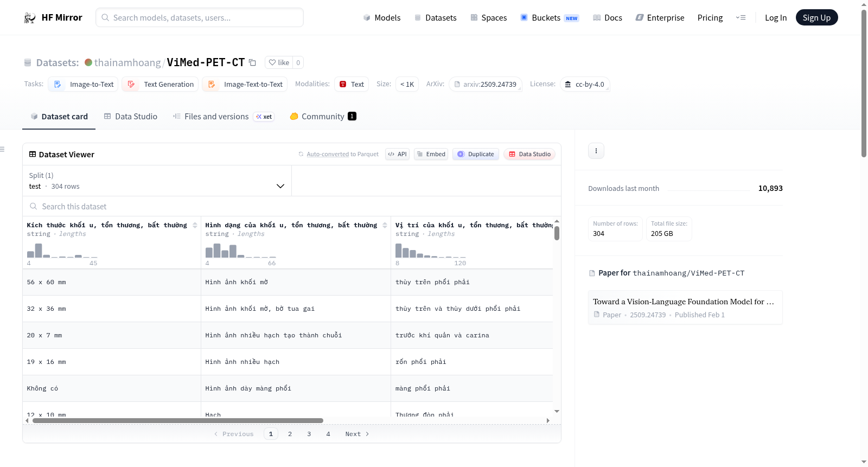Click the API button in Dataset Viewer
Image resolution: width=868 pixels, height=467 pixels.
[397, 154]
